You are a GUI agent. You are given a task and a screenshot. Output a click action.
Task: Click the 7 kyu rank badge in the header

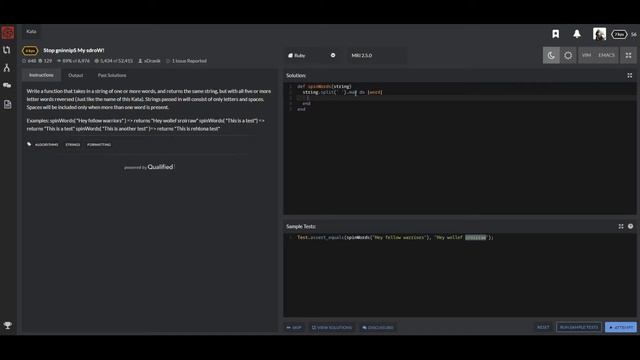coord(619,35)
